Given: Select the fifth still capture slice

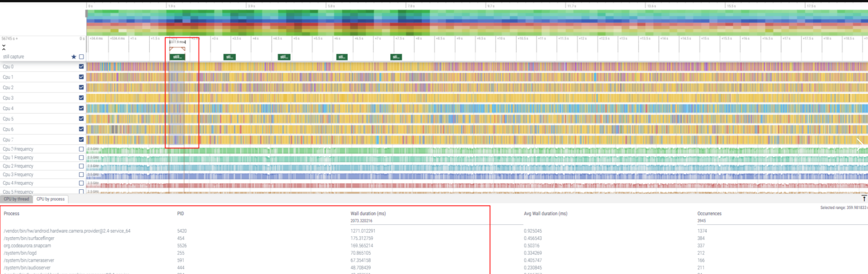Looking at the screenshot, I should (x=396, y=57).
